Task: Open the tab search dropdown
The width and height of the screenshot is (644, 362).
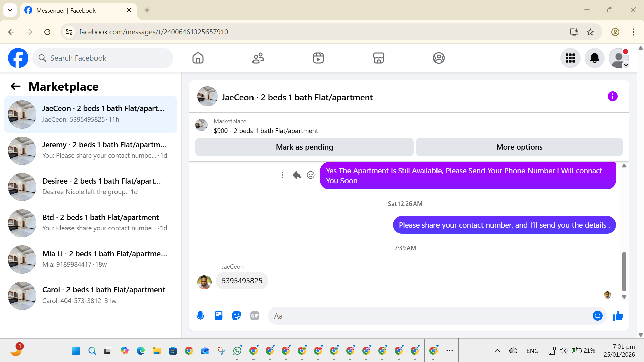Action: pos(10,10)
